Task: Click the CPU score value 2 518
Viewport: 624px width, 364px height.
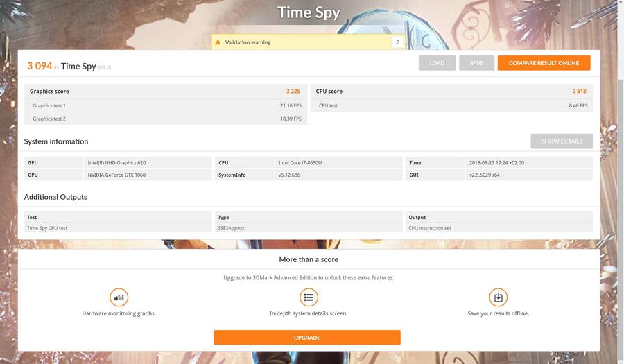Action: tap(579, 91)
